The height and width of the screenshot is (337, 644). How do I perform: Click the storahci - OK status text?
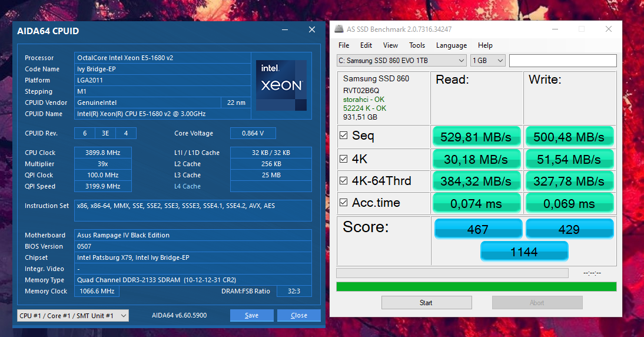(363, 100)
